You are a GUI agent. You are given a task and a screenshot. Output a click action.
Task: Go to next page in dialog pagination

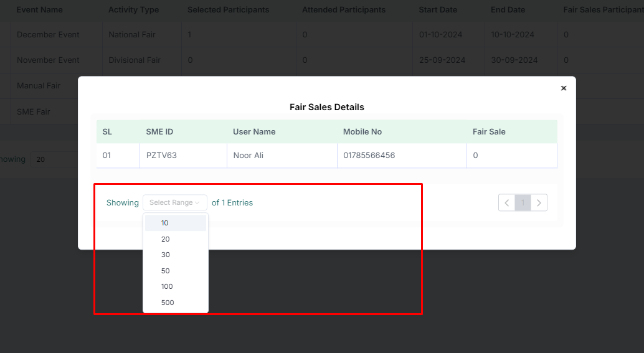pyautogui.click(x=539, y=203)
